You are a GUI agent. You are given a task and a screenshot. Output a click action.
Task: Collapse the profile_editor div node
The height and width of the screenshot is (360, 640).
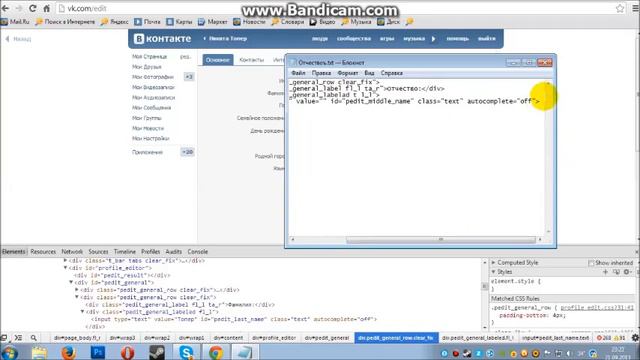point(65,268)
